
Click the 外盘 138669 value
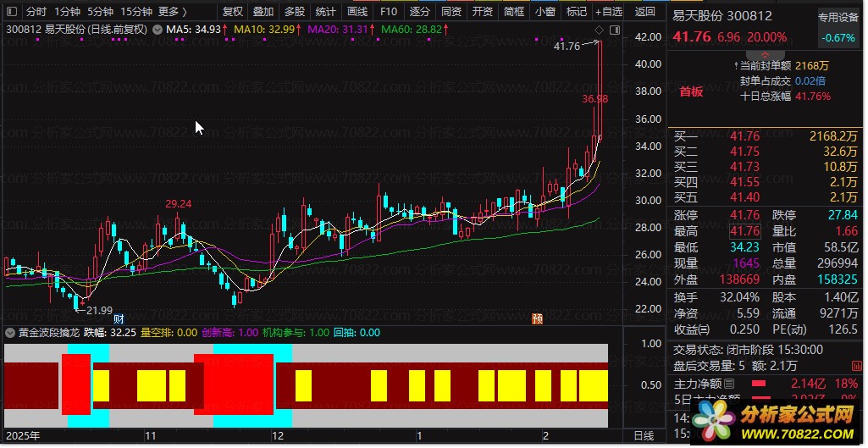(x=739, y=280)
